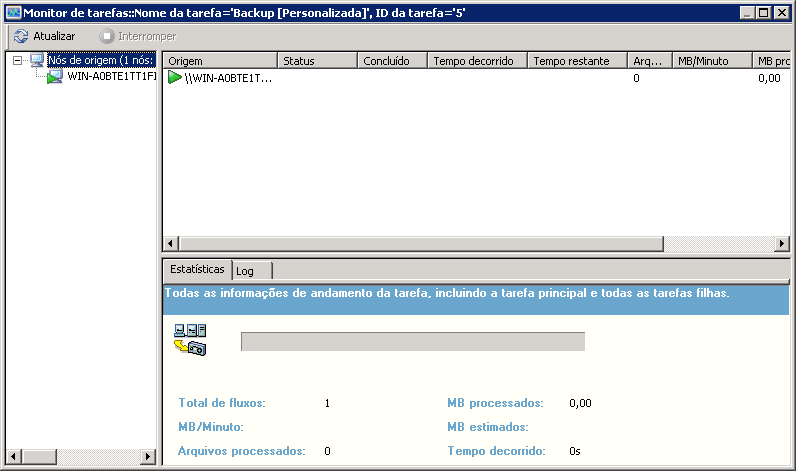Click the tree panel's left scroll arrow
Viewport: 796px width, 471px height.
[13, 457]
